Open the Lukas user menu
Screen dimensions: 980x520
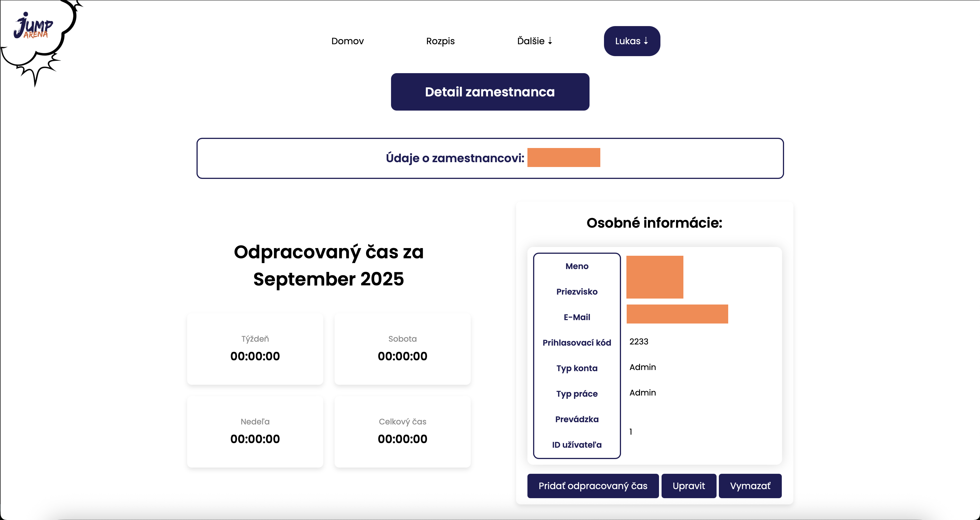pos(632,41)
